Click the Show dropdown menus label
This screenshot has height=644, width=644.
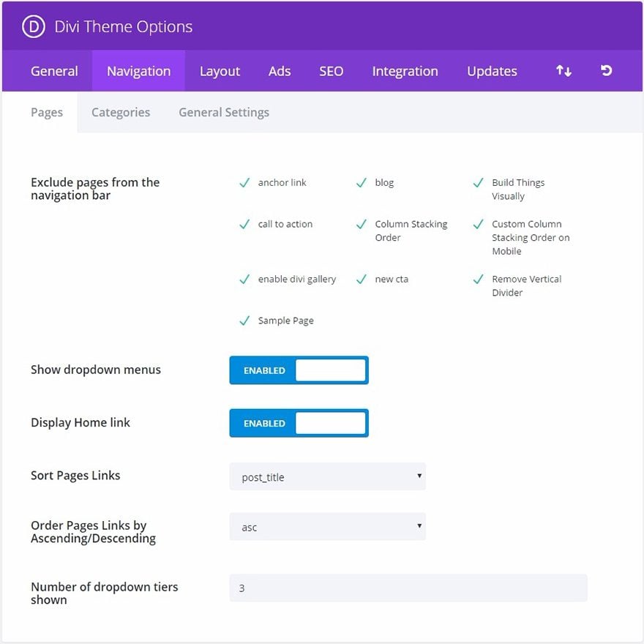click(96, 370)
